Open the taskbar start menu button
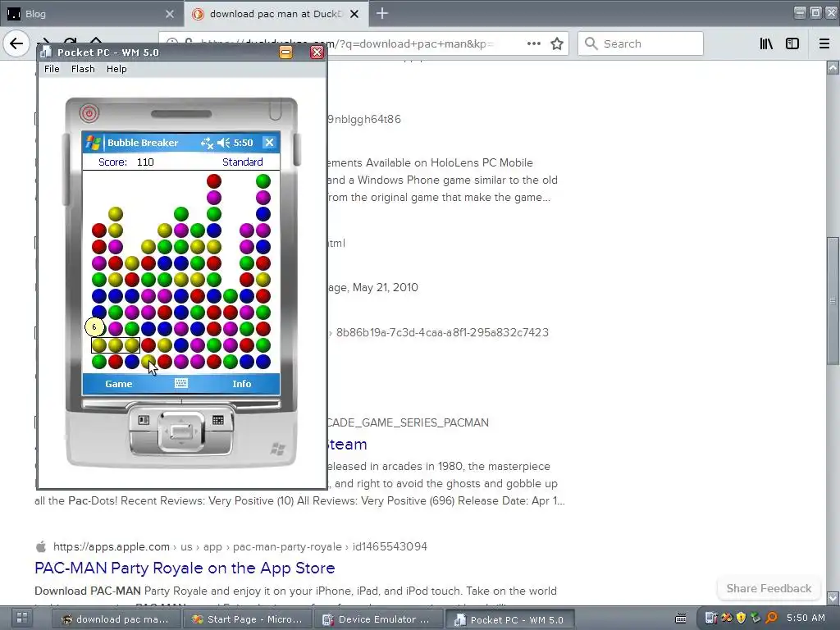Viewport: 840px width, 630px height. pos(22,619)
